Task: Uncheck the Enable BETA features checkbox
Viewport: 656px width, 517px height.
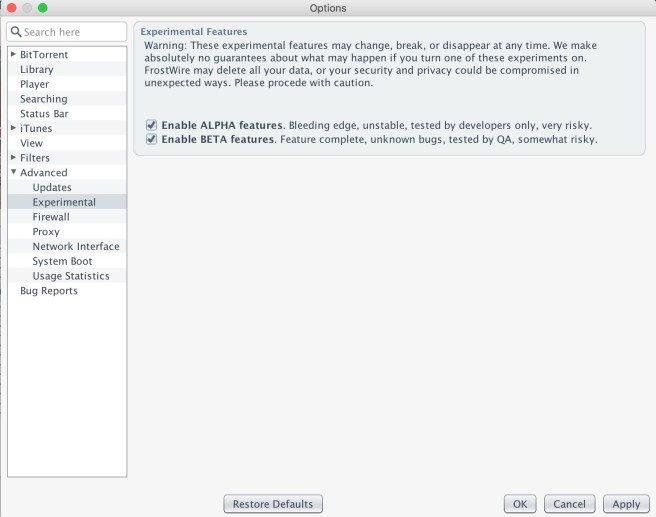Action: pyautogui.click(x=151, y=140)
